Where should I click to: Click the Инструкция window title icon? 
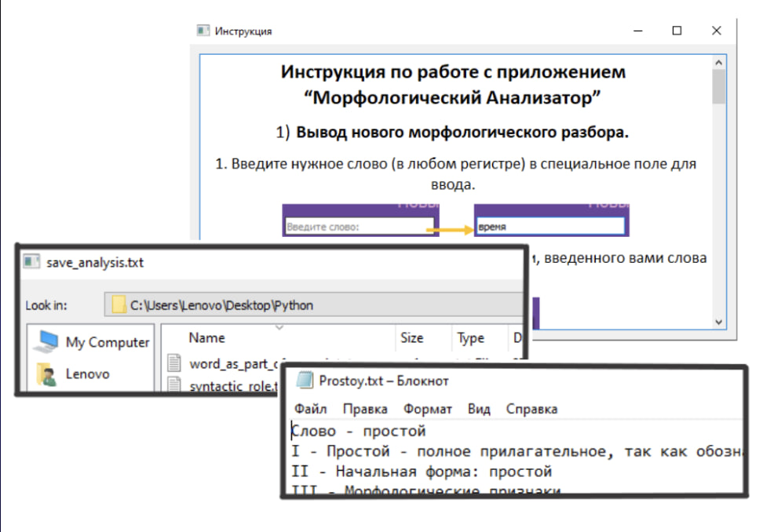point(203,31)
